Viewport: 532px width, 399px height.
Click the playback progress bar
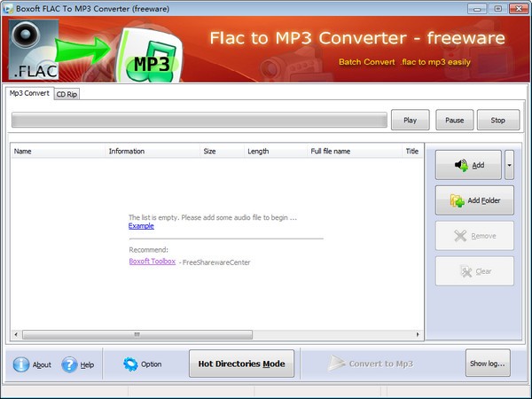pyautogui.click(x=199, y=120)
